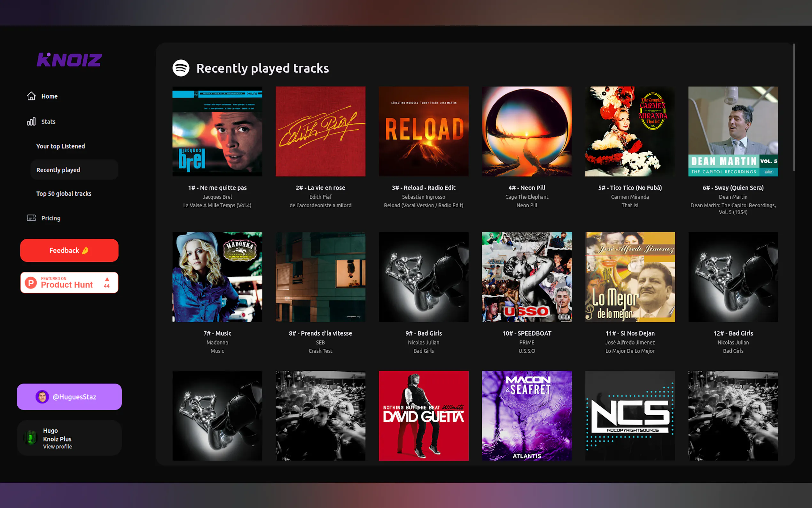
Task: Click the title '3# - Reload - Radio Edit'
Action: [x=424, y=188]
